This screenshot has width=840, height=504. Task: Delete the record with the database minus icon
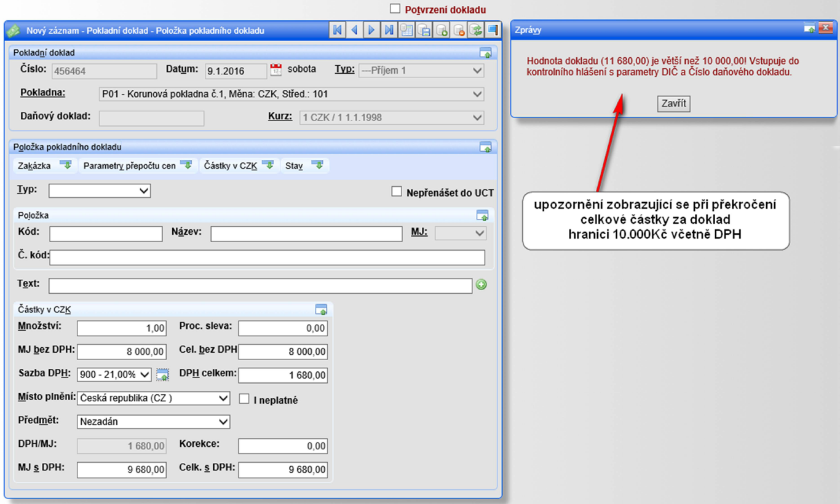click(458, 30)
